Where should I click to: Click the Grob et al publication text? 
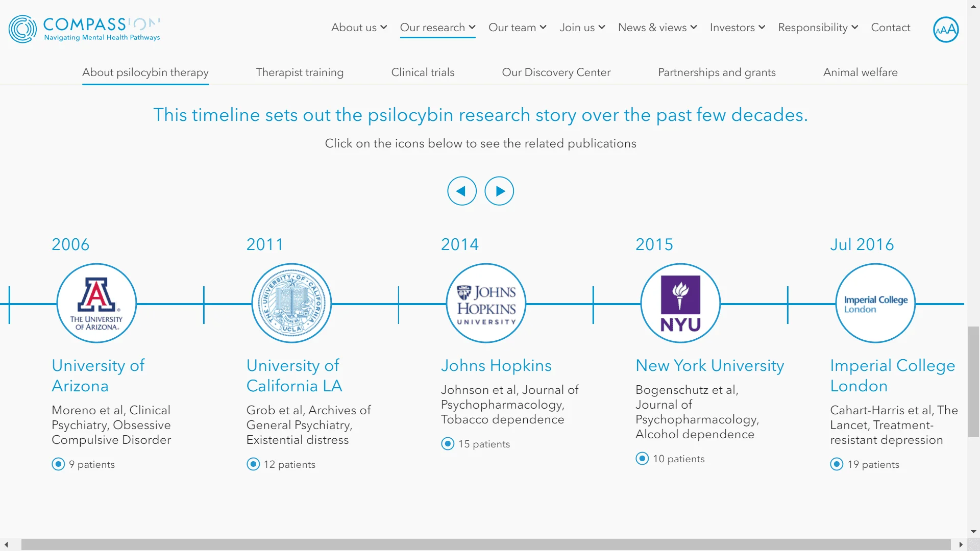pos(309,425)
